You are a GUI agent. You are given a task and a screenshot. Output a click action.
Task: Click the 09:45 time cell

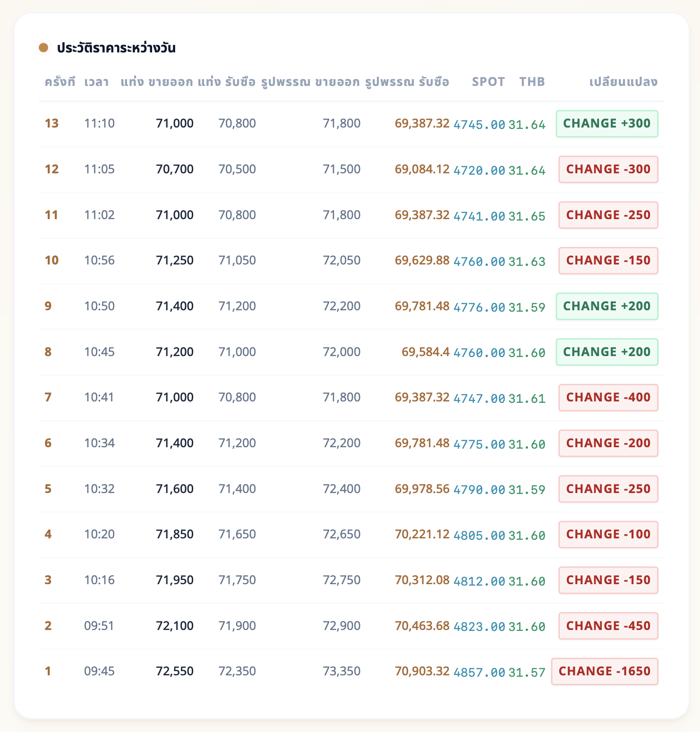99,672
